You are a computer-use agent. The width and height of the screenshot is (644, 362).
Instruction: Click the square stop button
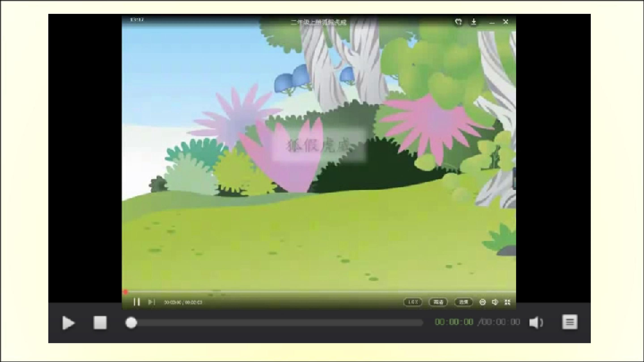tap(100, 322)
